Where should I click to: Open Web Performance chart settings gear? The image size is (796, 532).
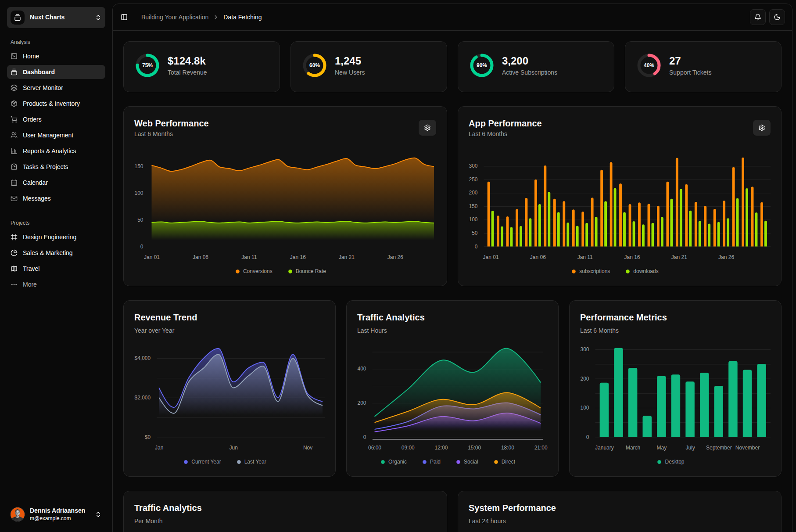427,128
